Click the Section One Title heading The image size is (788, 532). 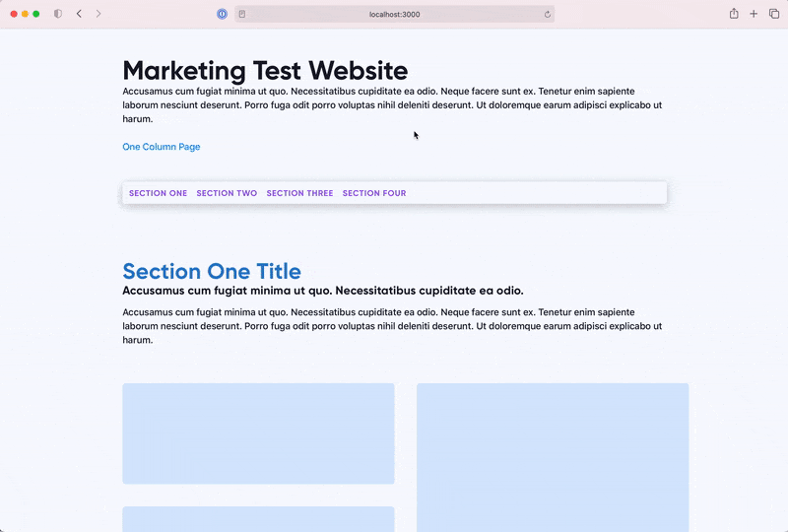[212, 271]
